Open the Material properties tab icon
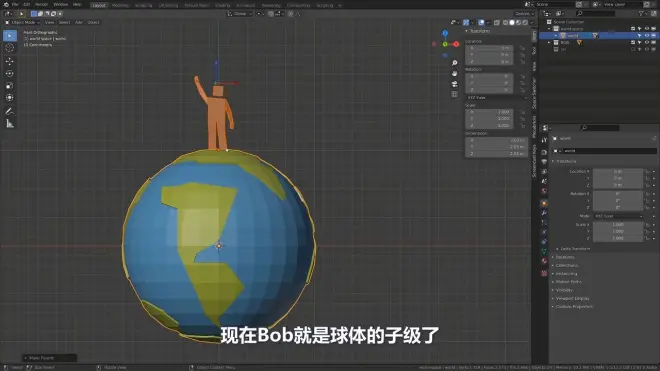 click(x=544, y=262)
